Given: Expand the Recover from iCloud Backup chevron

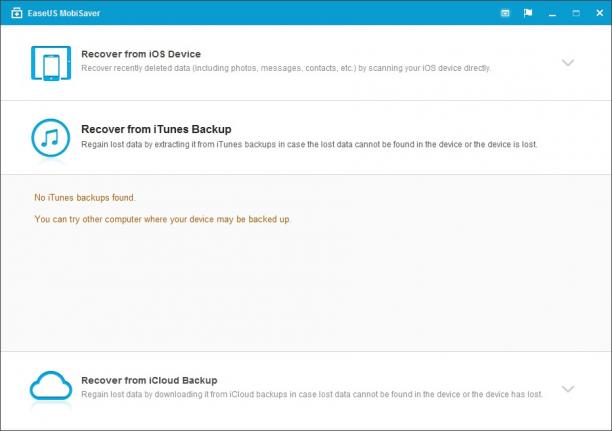Looking at the screenshot, I should 568,389.
